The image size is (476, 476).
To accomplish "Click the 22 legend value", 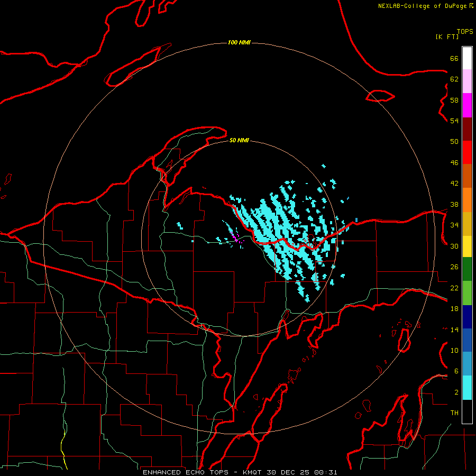I will [454, 288].
